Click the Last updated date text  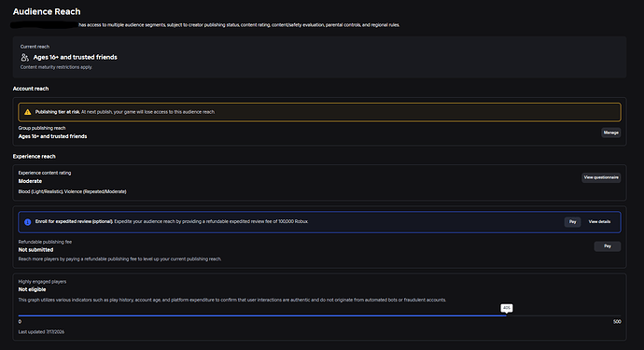click(x=41, y=332)
